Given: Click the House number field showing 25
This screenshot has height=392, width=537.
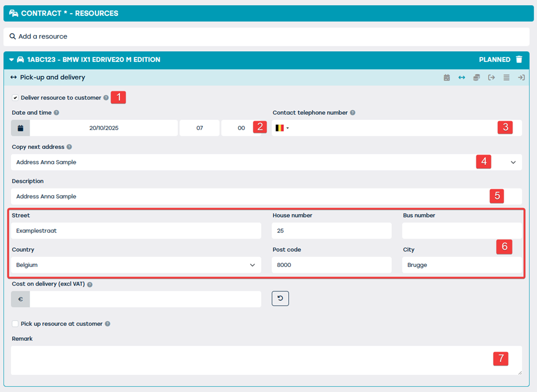Looking at the screenshot, I should click(331, 231).
